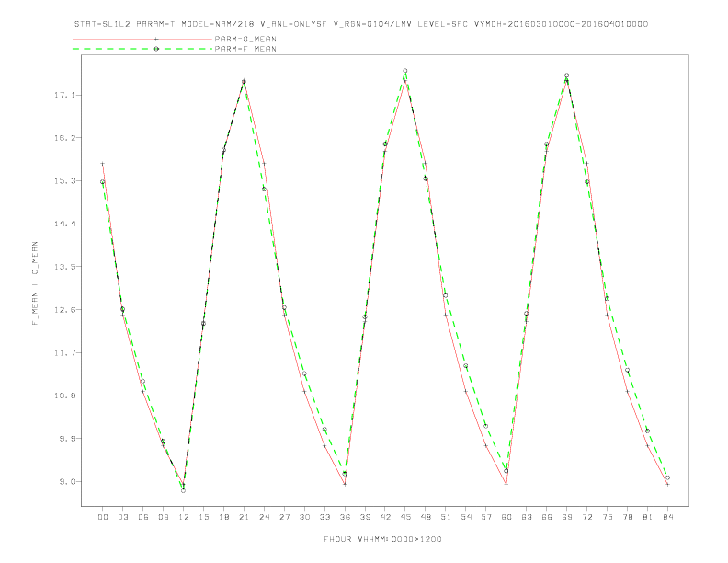Click the circle marker on the F_MEAN legend line
This screenshot has height=563, width=728.
(x=156, y=49)
